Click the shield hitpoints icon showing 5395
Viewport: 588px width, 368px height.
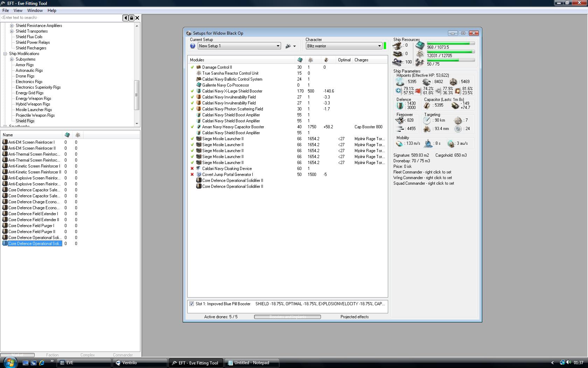point(400,82)
